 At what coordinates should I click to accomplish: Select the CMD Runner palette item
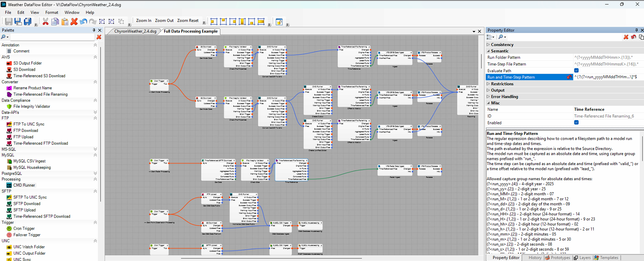coord(24,185)
